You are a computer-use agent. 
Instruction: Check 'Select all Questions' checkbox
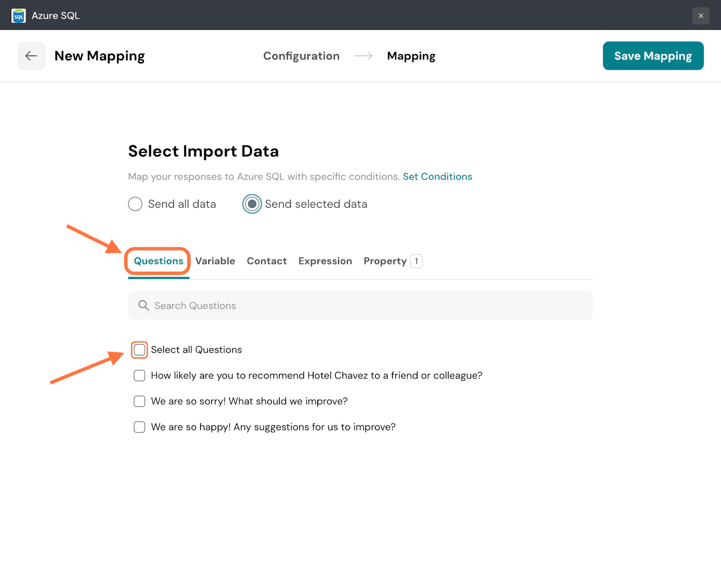point(140,350)
